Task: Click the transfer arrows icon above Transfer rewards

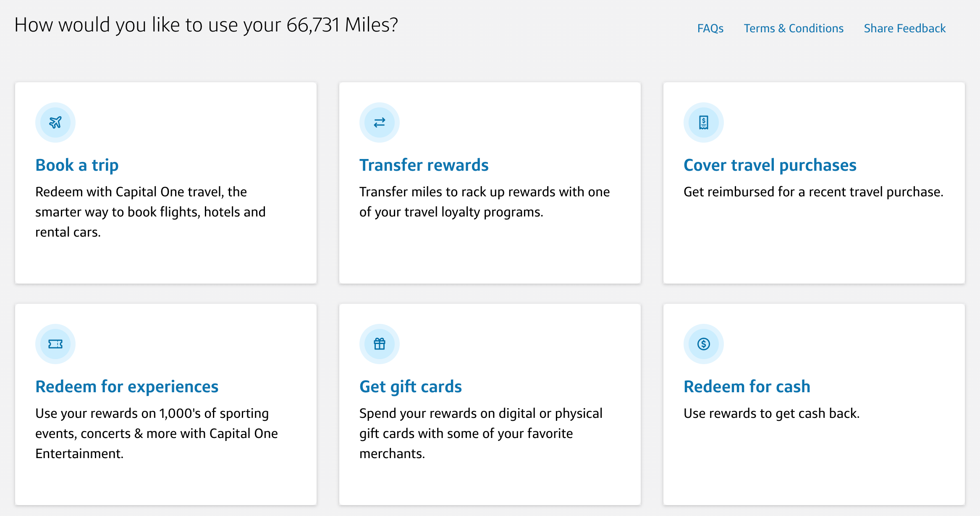Action: coord(379,122)
